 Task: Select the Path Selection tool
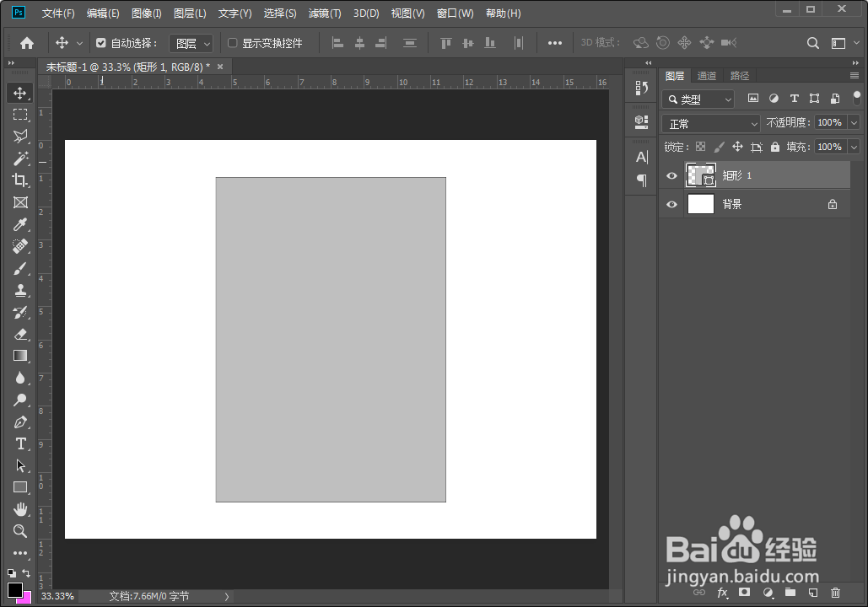(x=20, y=465)
